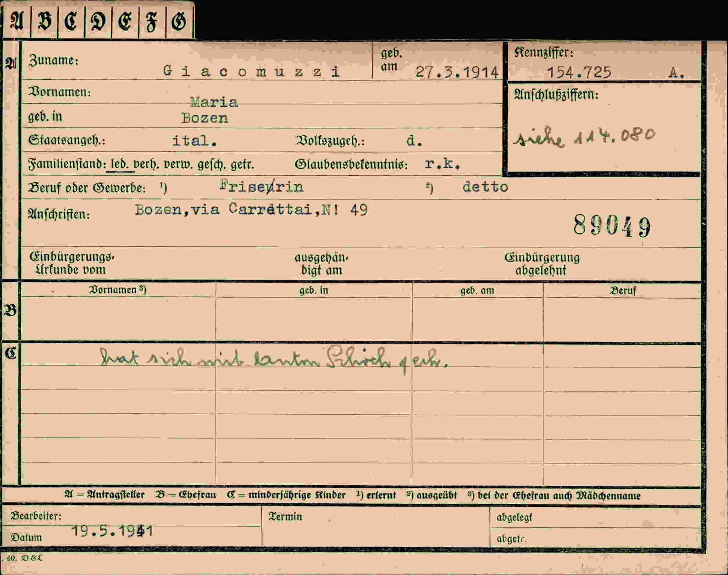Click the 'Kennziffer:' label
This screenshot has height=575, width=728.
tap(544, 52)
